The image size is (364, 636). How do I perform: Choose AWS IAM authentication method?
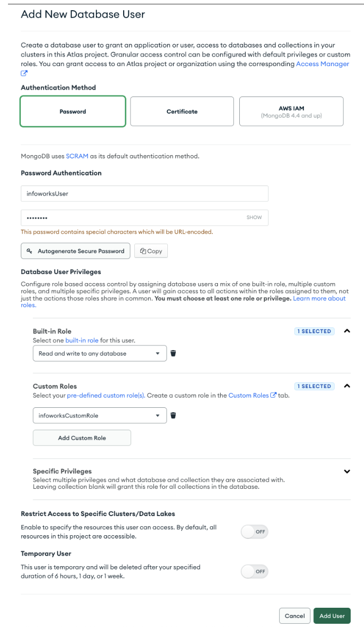point(291,111)
